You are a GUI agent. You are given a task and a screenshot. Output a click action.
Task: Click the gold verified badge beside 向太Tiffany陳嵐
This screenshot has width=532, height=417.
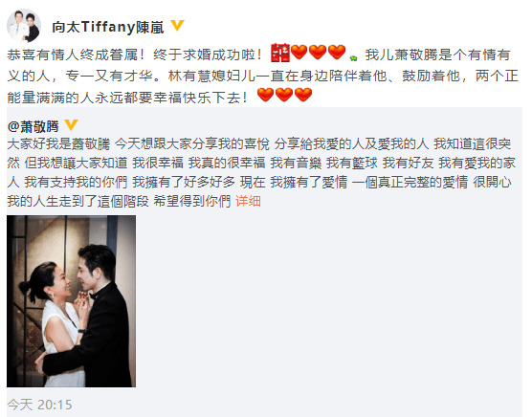pyautogui.click(x=177, y=26)
